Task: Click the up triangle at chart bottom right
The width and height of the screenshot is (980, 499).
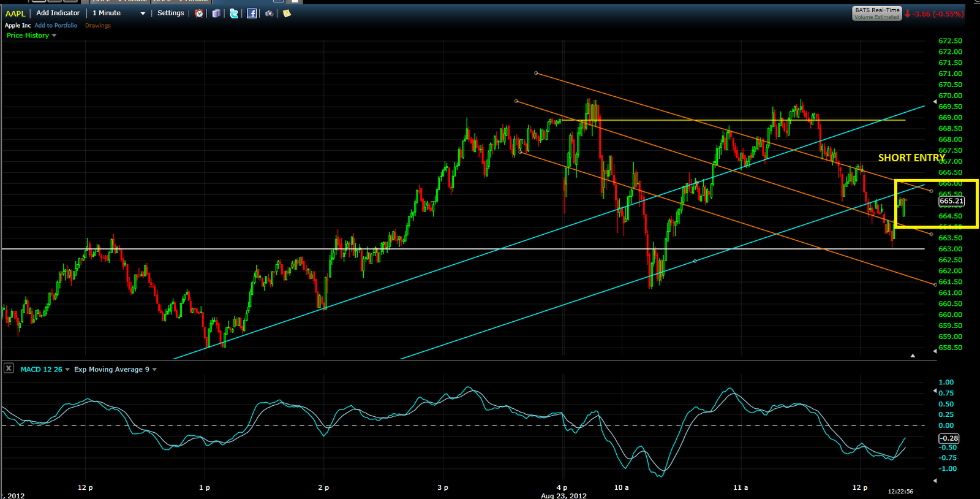Action: pos(913,356)
